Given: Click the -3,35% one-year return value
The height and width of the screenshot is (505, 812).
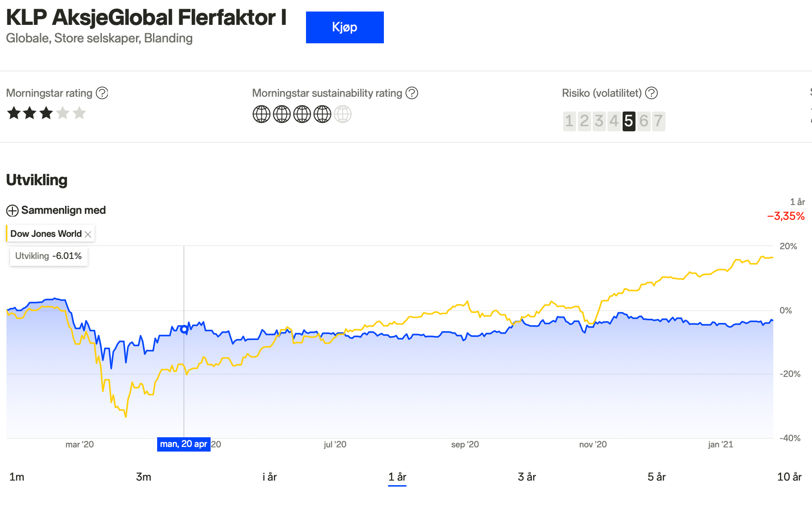Looking at the screenshot, I should tap(786, 216).
